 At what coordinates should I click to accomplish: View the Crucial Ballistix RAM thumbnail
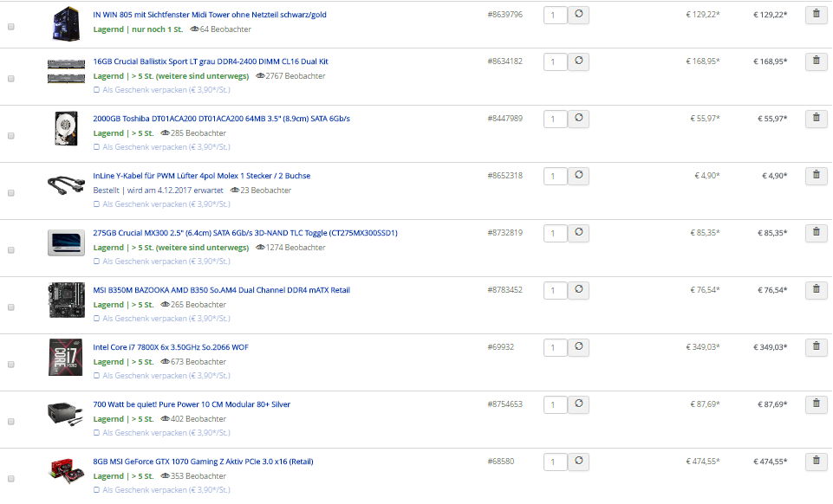click(67, 72)
